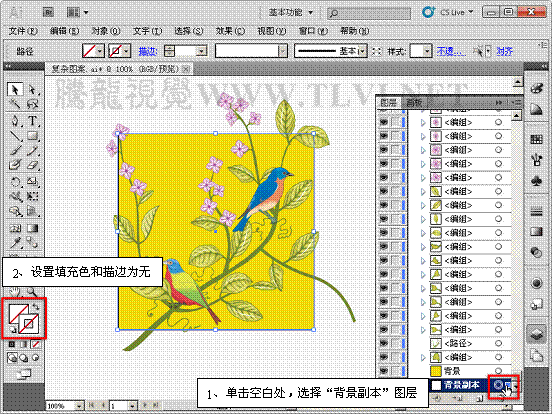553x414 pixels.
Task: Go to next artboard using navigation arrow
Action: pos(145,406)
